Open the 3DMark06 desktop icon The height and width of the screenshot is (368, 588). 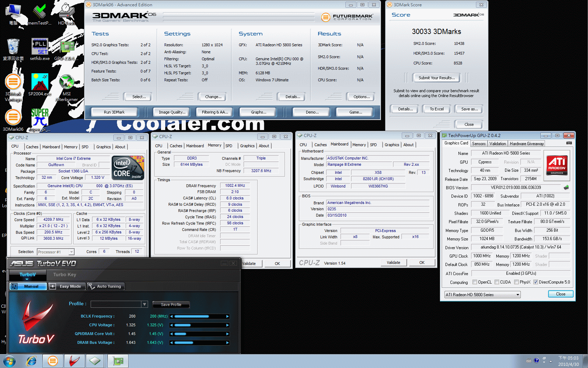tap(13, 120)
